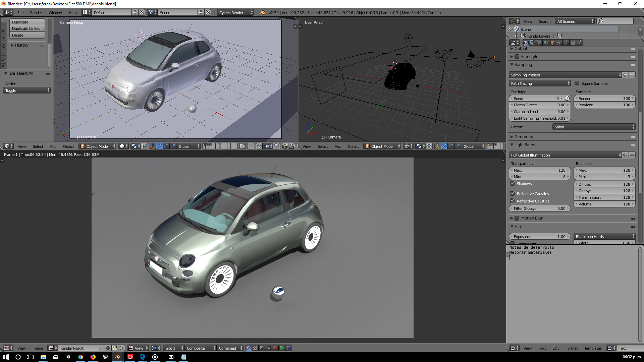The image size is (644, 362).
Task: Open the Scene properties tab
Action: coord(539,43)
